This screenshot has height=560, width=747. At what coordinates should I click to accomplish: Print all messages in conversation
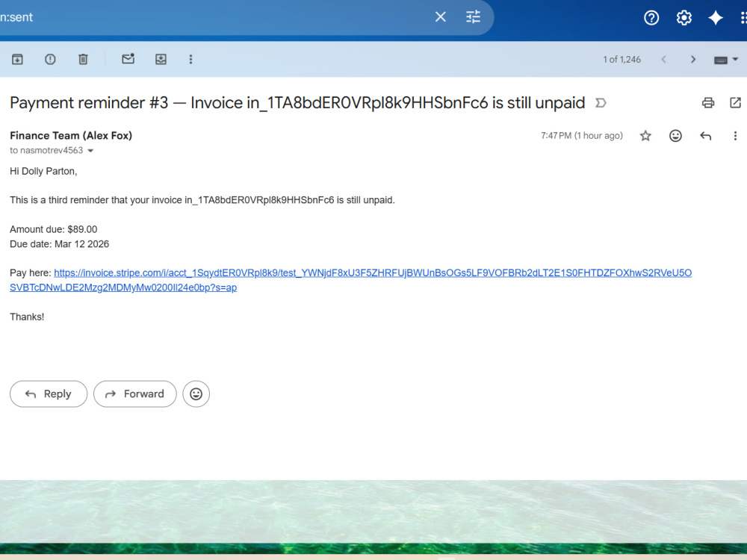click(x=708, y=102)
